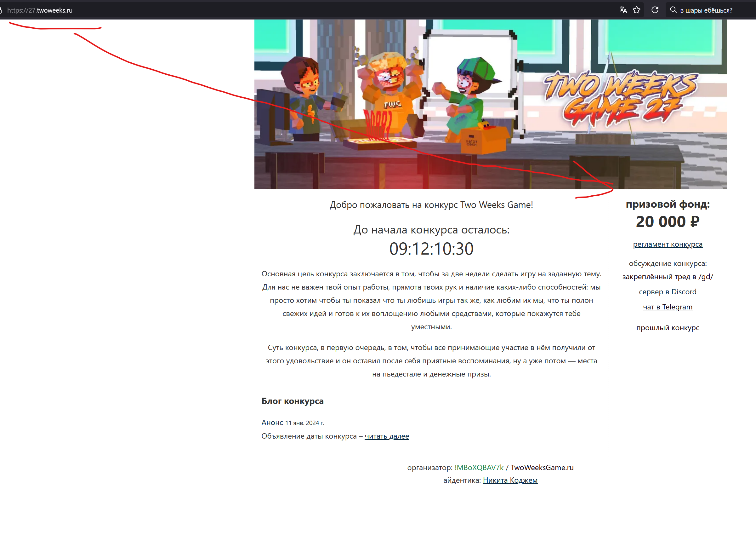756x541 pixels.
Task: Open the Анонс blog post
Action: 272,423
